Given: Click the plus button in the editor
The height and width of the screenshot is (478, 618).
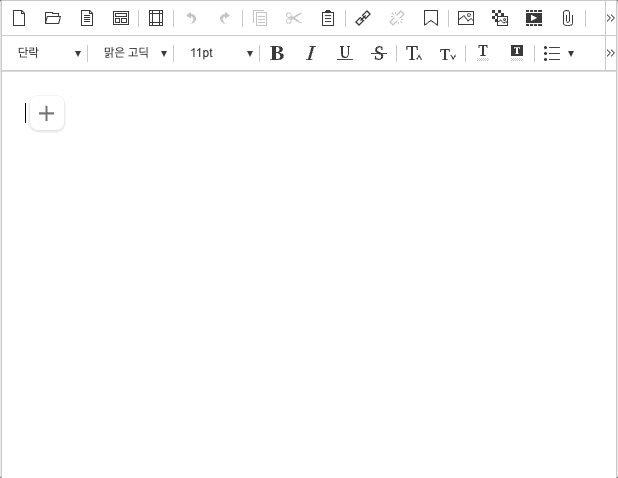Looking at the screenshot, I should click(x=46, y=113).
